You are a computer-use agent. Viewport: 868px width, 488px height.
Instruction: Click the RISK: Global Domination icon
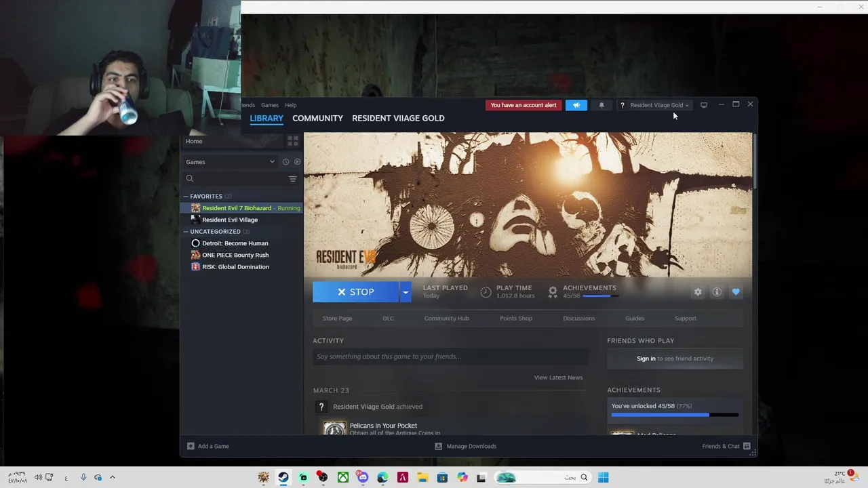point(195,267)
